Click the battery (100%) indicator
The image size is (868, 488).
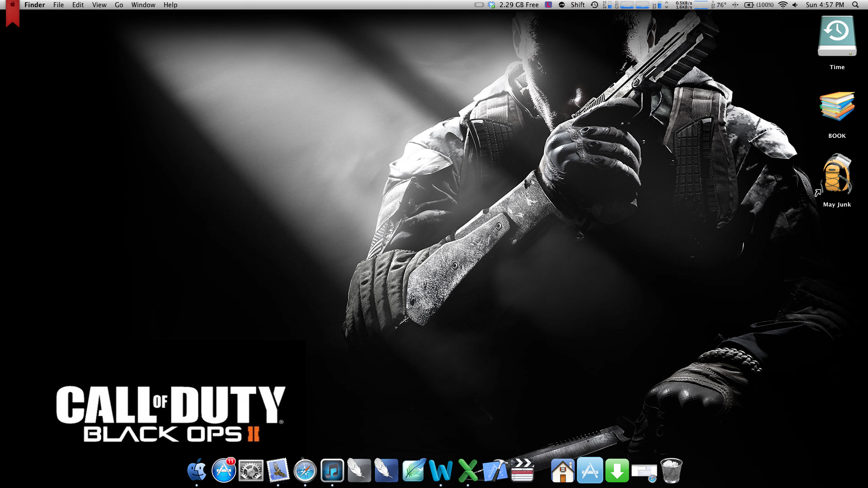759,5
